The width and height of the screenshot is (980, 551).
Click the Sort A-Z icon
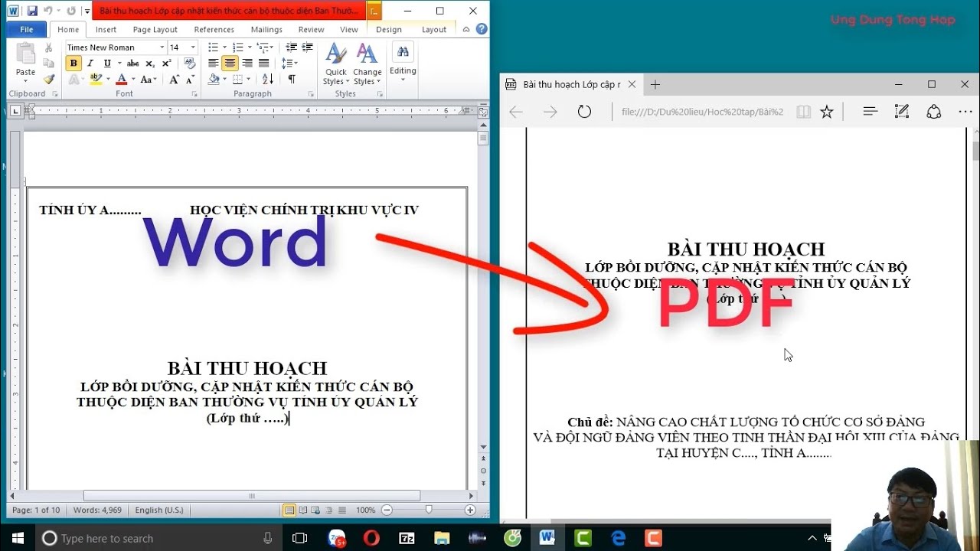[x=268, y=80]
